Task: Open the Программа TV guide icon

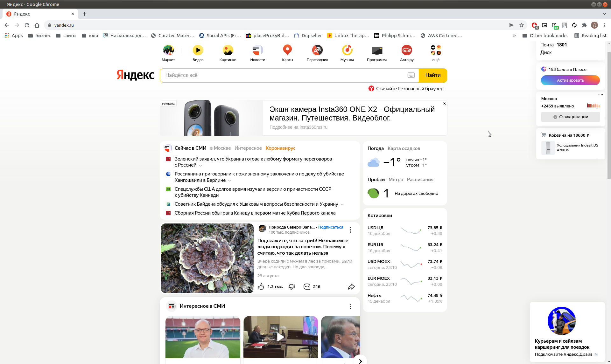Action: (x=377, y=50)
